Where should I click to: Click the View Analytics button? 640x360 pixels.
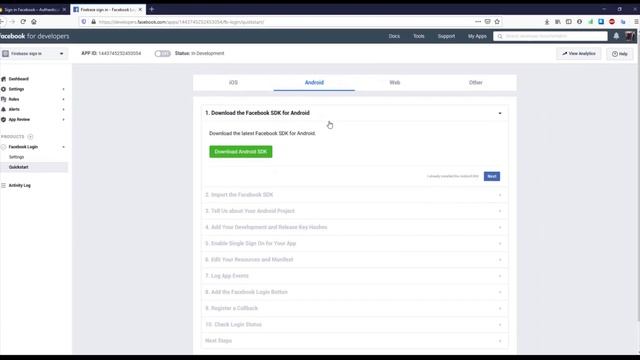579,53
